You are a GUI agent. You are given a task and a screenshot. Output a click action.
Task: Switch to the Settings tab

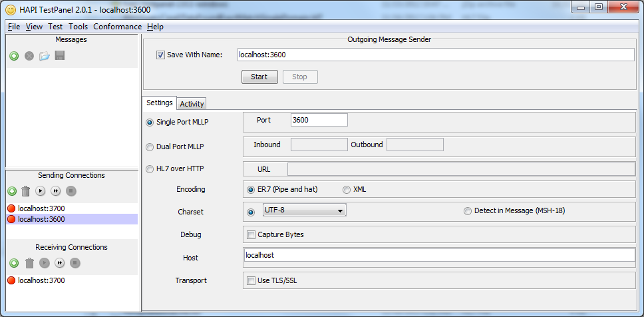(x=160, y=103)
